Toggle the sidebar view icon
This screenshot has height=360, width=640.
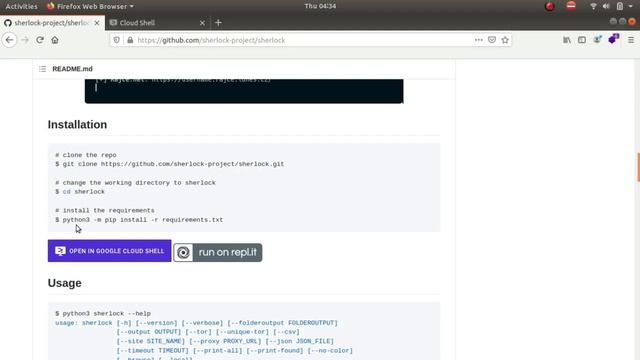(582, 40)
